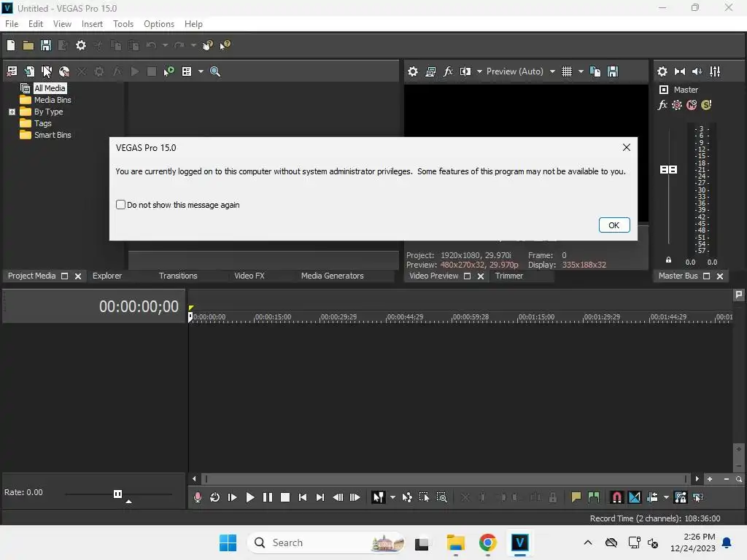Open project properties gear in main toolbar

point(81,45)
